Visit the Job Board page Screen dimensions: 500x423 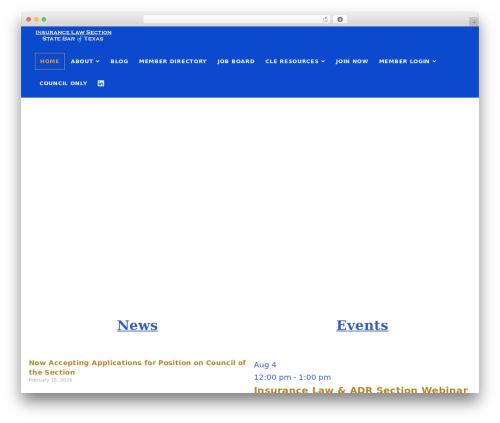236,61
